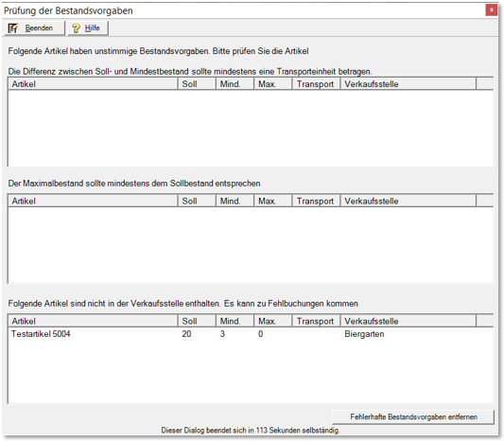504x442 pixels.
Task: Close the Prüfung der Bestandsvorgaben dialog
Action: [x=491, y=10]
